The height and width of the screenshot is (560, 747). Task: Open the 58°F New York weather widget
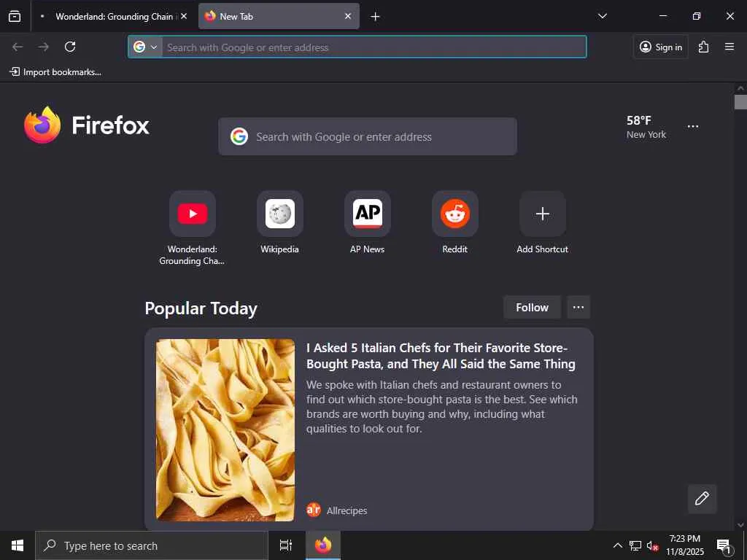pos(646,127)
